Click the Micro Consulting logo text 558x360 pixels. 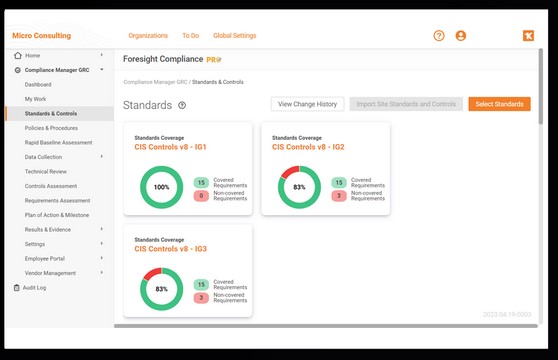[42, 36]
